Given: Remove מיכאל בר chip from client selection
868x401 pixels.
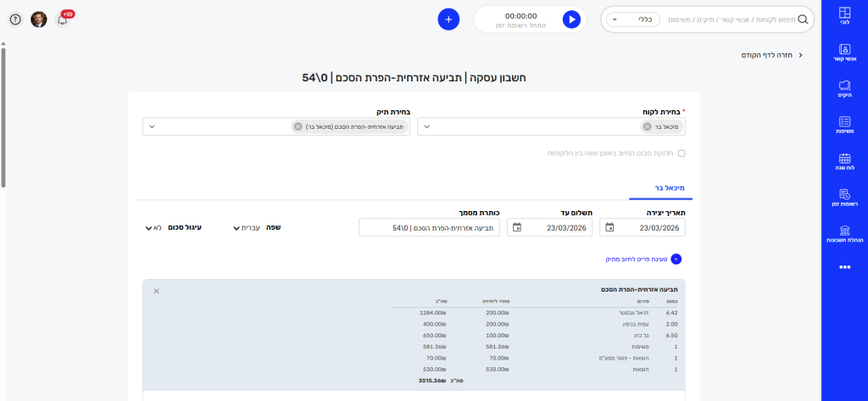Looking at the screenshot, I should click(x=647, y=126).
